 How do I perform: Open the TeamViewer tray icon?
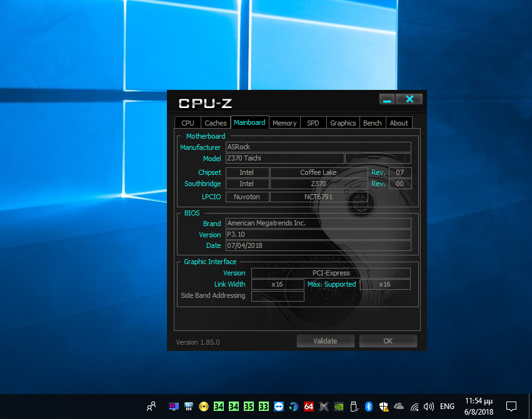(279, 406)
